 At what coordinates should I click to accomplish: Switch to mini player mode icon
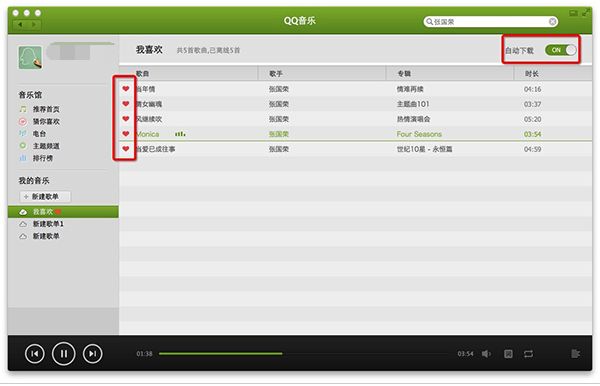click(573, 13)
